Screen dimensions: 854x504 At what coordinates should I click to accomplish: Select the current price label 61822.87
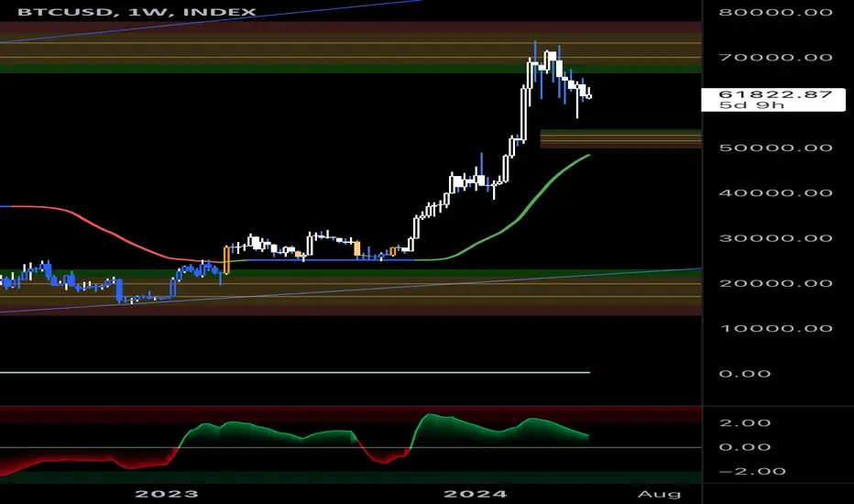pos(775,94)
